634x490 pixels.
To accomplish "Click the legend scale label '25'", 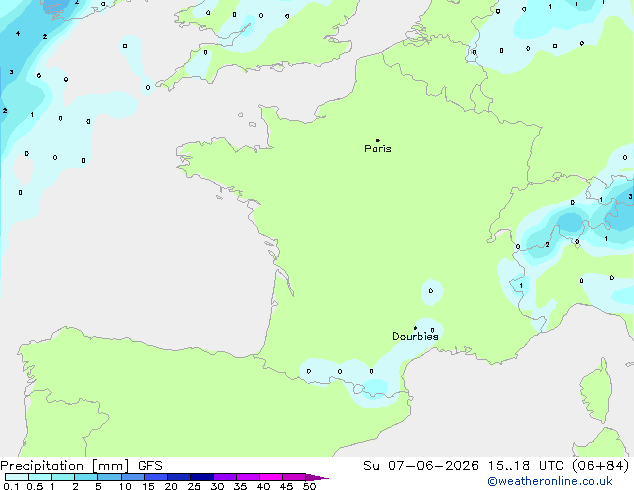I will pyautogui.click(x=194, y=486).
